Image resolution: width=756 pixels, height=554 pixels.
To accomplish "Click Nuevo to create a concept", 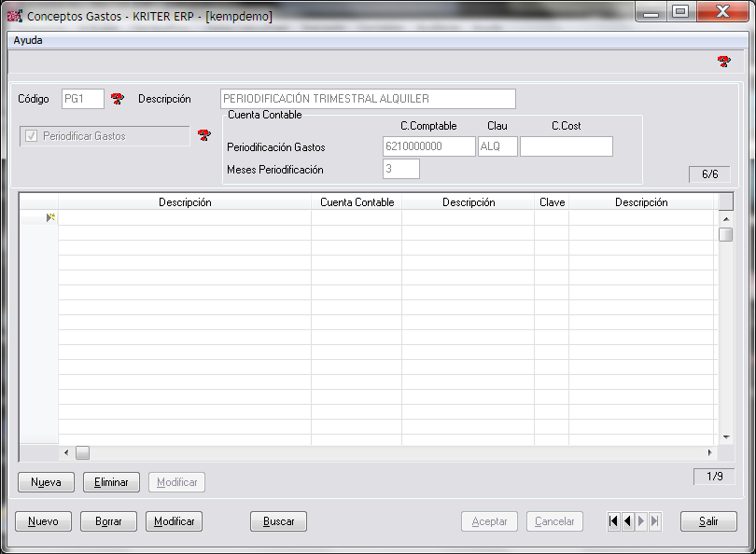I will tap(43, 521).
